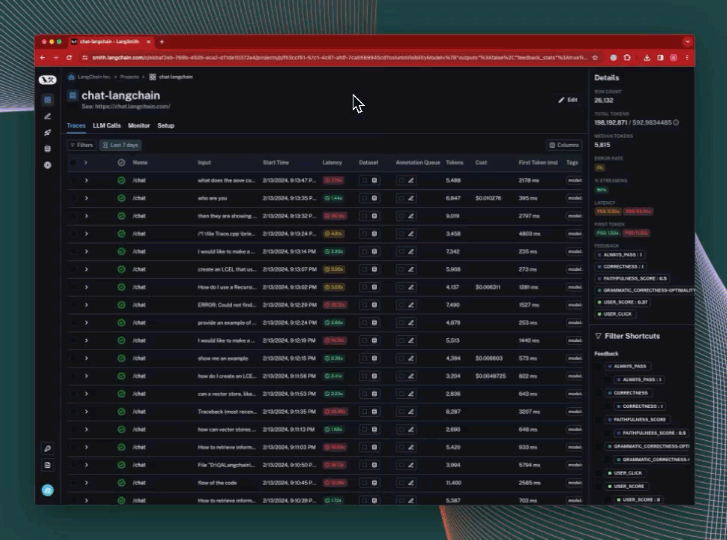The height and width of the screenshot is (540, 727).
Task: Select the 'who are you' trace row checkbox
Action: 73,198
